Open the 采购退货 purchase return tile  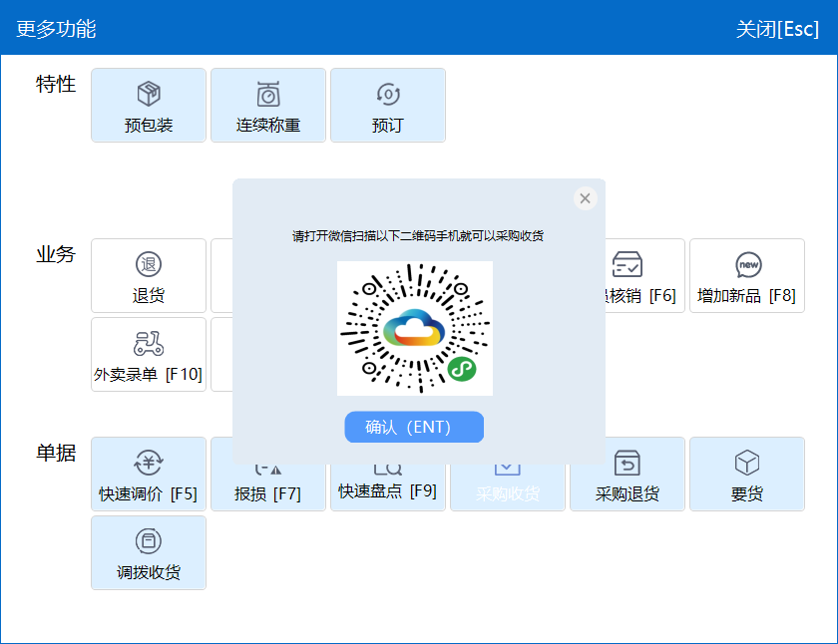pyautogui.click(x=628, y=475)
